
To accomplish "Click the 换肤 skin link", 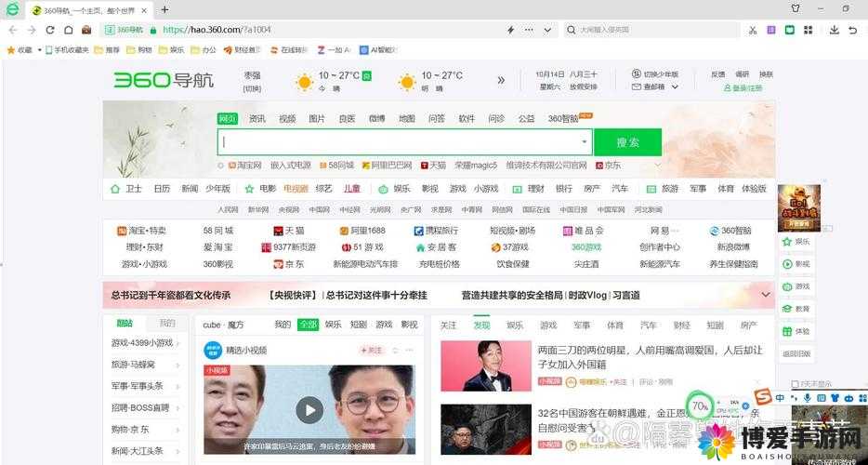I will (x=766, y=73).
